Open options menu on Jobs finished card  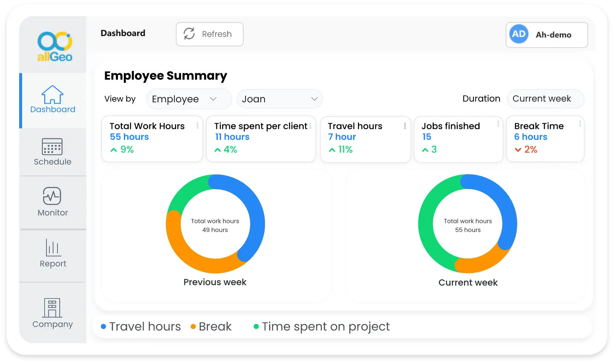coord(498,124)
